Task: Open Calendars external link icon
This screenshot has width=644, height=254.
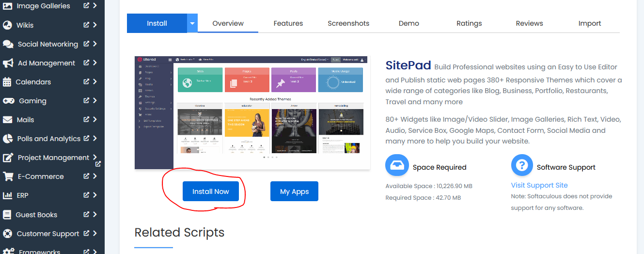Action: (86, 81)
